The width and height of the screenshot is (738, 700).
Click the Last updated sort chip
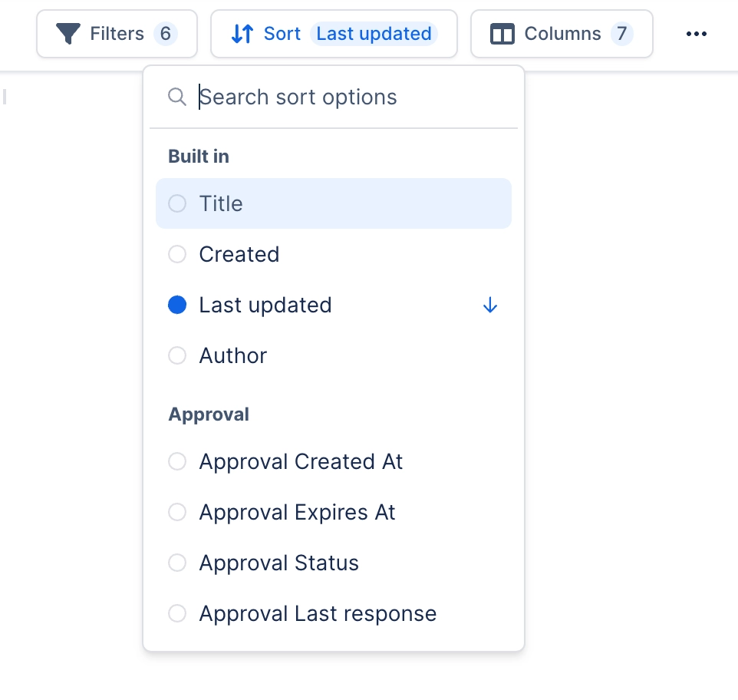tap(374, 34)
